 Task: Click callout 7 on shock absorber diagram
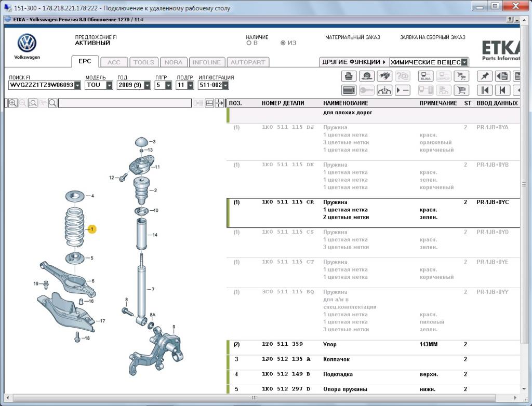tap(153, 289)
